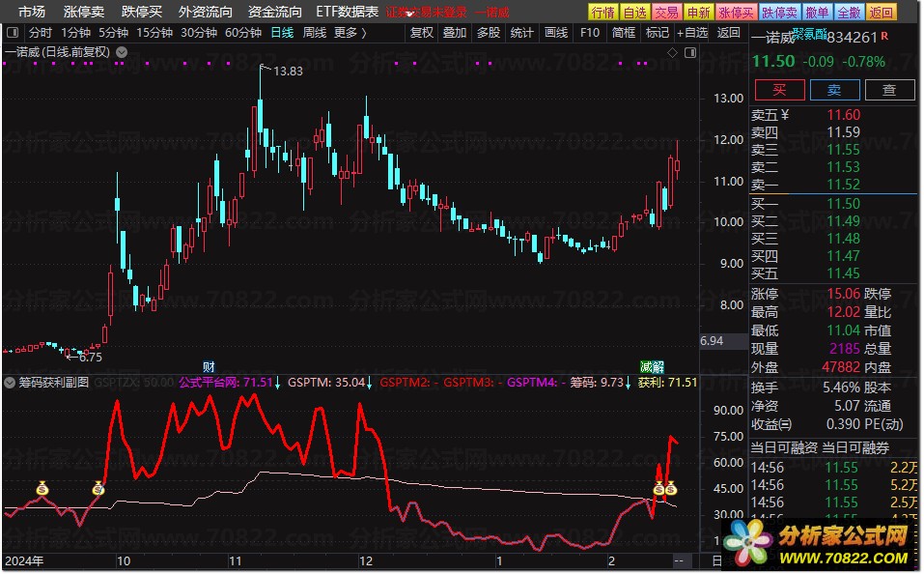Click the 当日可融资 header
Screen dimensions: 924x574
click(x=784, y=447)
